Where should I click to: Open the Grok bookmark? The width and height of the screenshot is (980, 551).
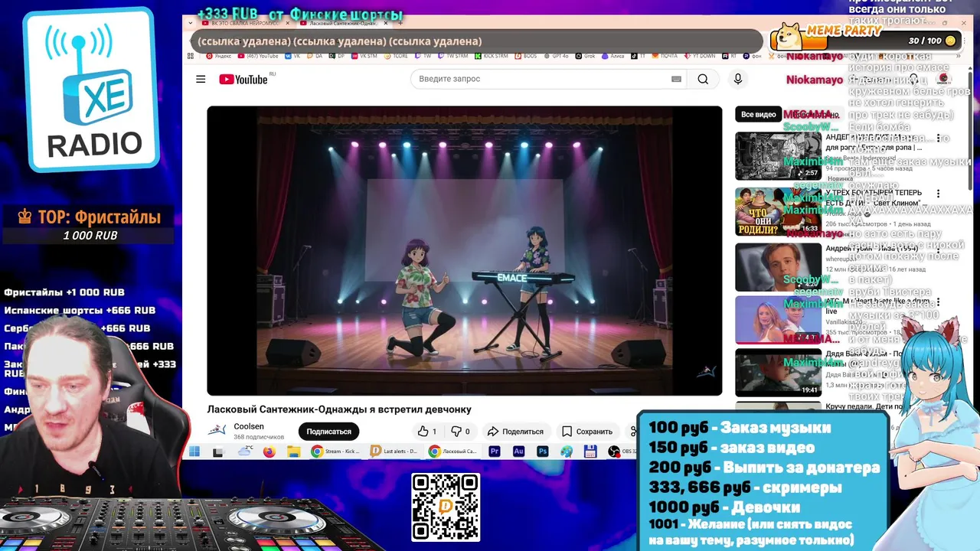pyautogui.click(x=584, y=56)
